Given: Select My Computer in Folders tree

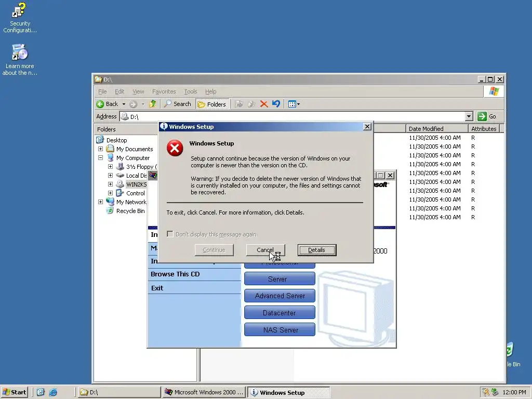Looking at the screenshot, I should pos(132,158).
